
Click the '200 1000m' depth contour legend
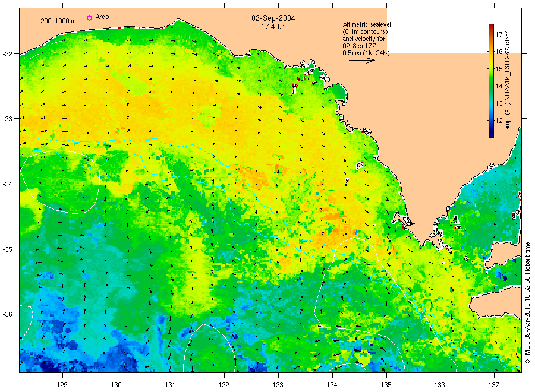coord(57,21)
